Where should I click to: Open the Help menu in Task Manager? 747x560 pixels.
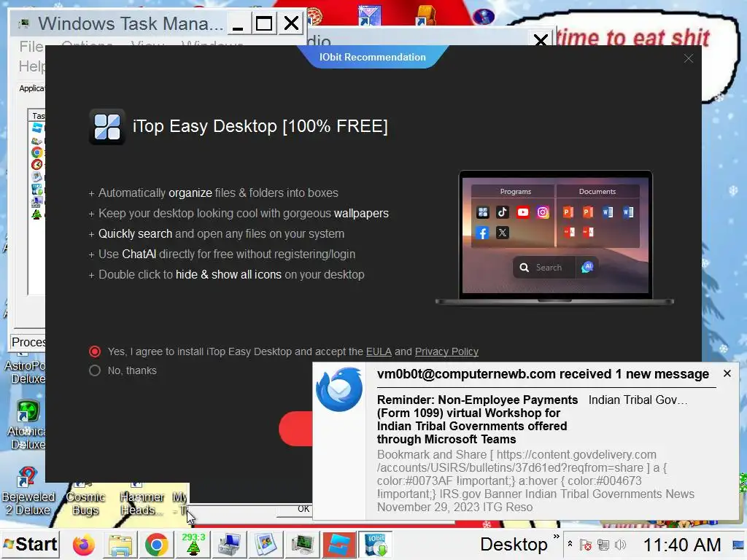pyautogui.click(x=31, y=66)
